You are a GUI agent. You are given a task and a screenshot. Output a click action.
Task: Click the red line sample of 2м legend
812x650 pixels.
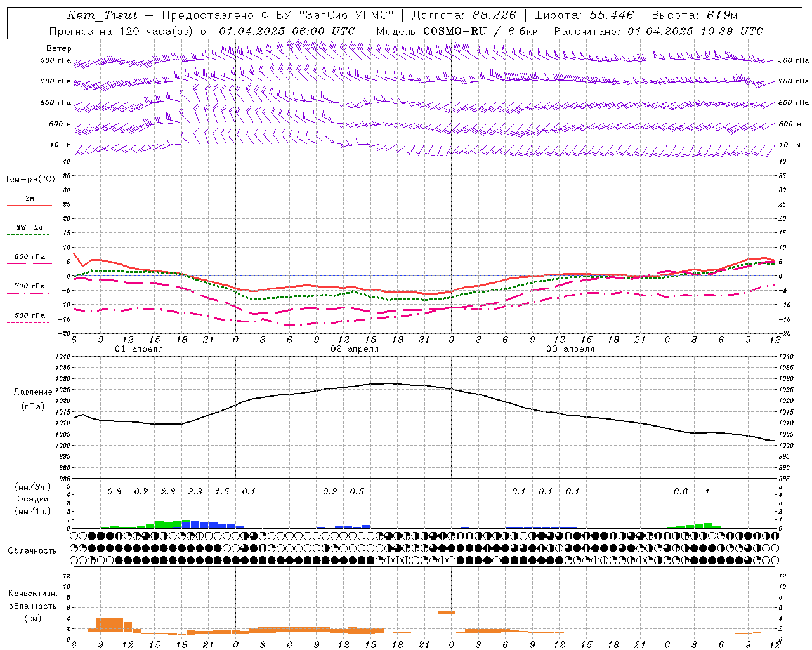[29, 206]
